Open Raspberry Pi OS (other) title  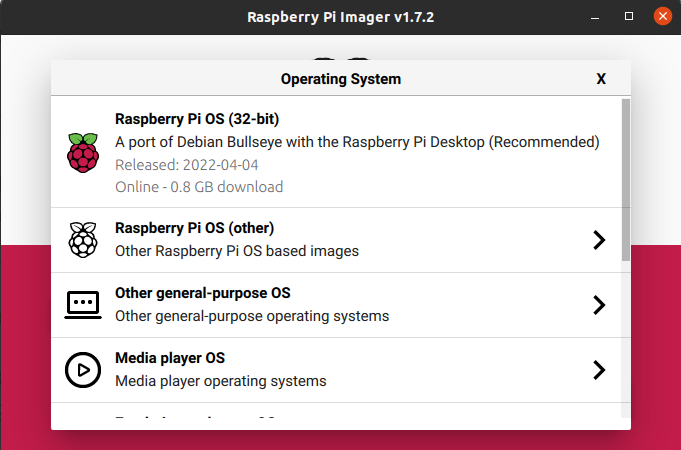(195, 228)
